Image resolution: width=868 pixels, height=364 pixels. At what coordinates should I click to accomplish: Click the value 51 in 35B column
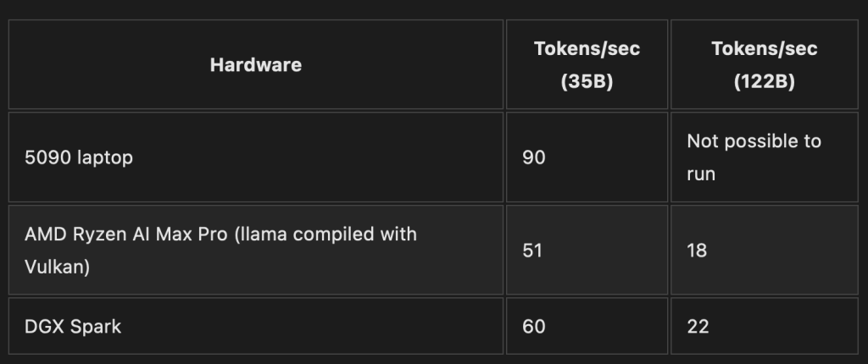tap(533, 250)
